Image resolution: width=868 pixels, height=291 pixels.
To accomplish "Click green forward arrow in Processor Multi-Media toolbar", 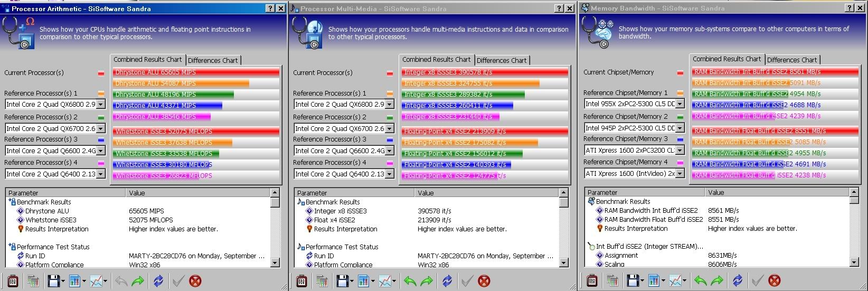I will tap(427, 281).
